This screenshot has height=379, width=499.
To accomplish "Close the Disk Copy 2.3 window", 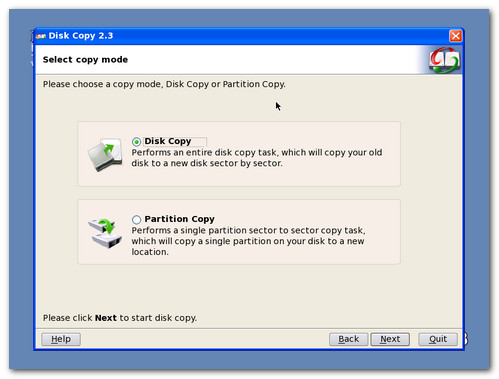I will coord(455,36).
